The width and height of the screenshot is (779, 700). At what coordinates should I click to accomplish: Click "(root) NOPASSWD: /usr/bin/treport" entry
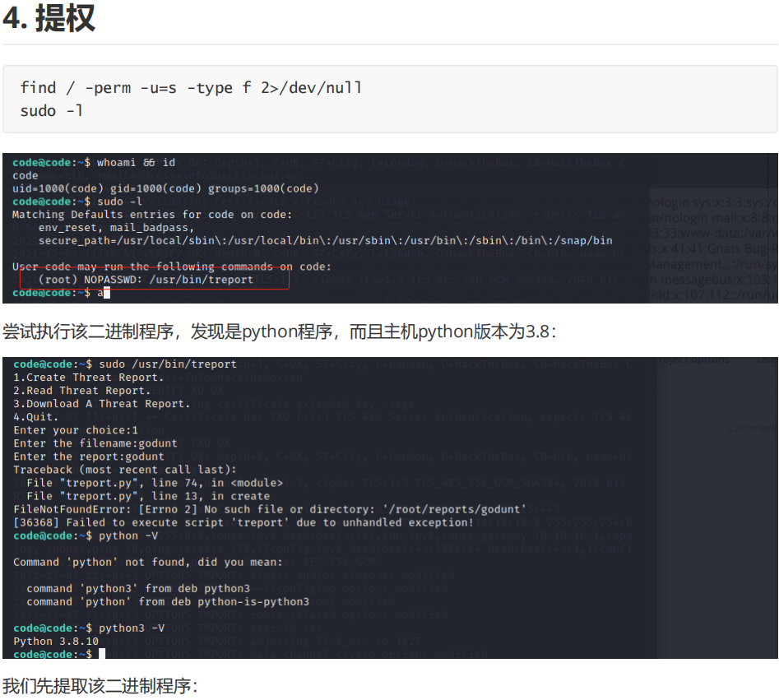pos(146,280)
